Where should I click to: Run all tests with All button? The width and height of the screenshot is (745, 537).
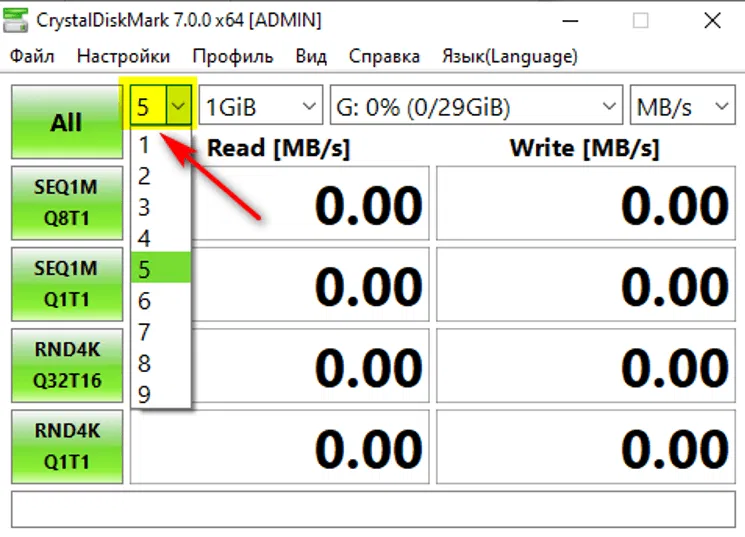(x=67, y=122)
